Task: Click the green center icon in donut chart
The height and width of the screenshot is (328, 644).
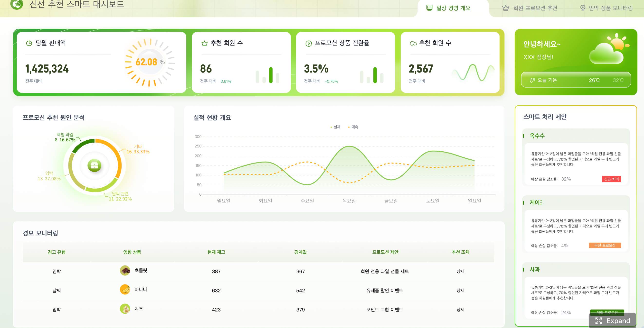Action: coord(95,165)
